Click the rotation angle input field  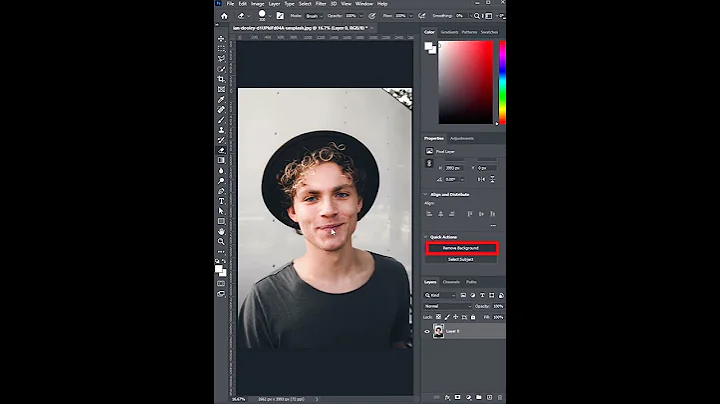[x=451, y=180]
